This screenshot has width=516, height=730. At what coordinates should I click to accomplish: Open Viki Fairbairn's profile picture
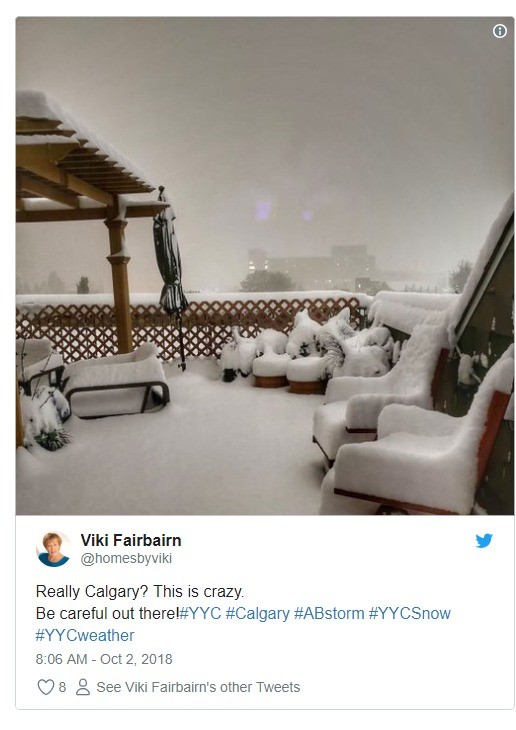[x=53, y=549]
